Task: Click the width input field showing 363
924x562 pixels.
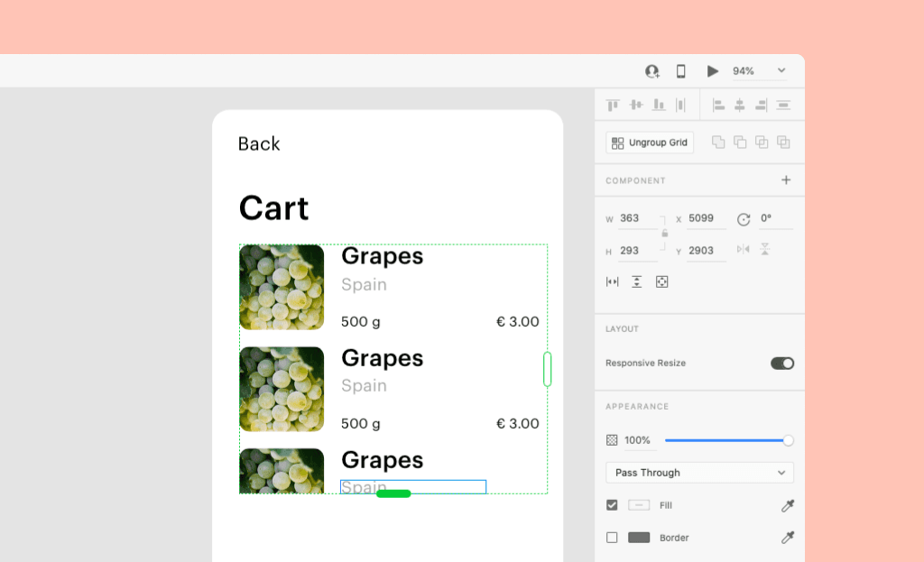Action: pyautogui.click(x=637, y=218)
